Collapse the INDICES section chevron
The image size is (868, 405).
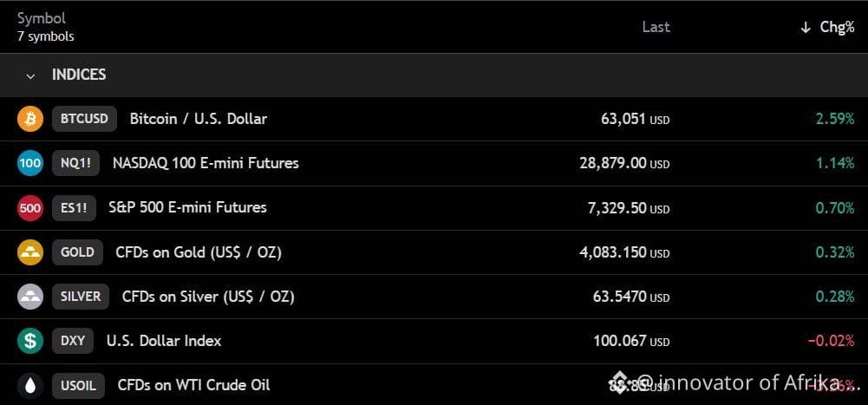point(31,75)
